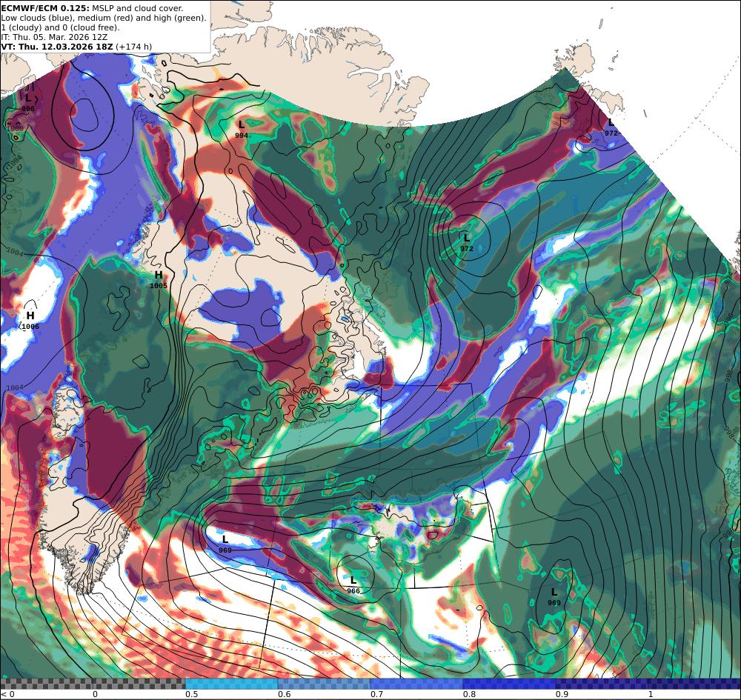Screen dimensions: 741x700
Task: Click the init time "IT: Thu. 05. Mar. 2026 12Z"
Action: pyautogui.click(x=54, y=37)
